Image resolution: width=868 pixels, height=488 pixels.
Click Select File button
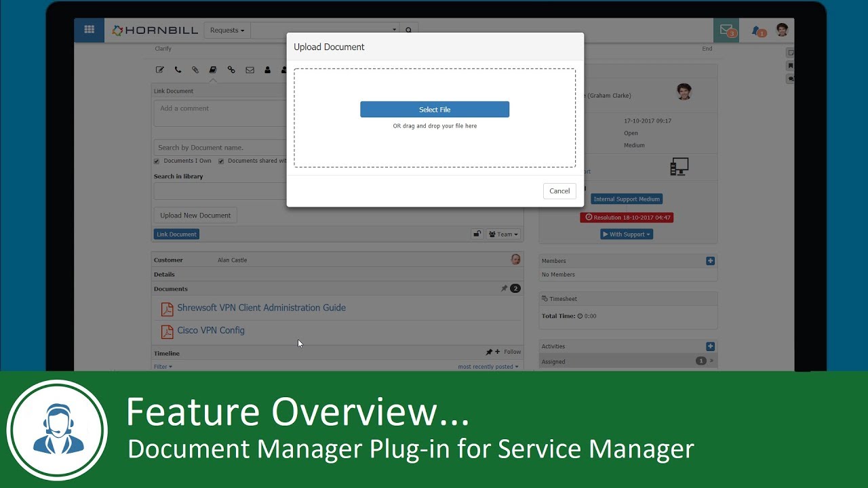point(435,109)
